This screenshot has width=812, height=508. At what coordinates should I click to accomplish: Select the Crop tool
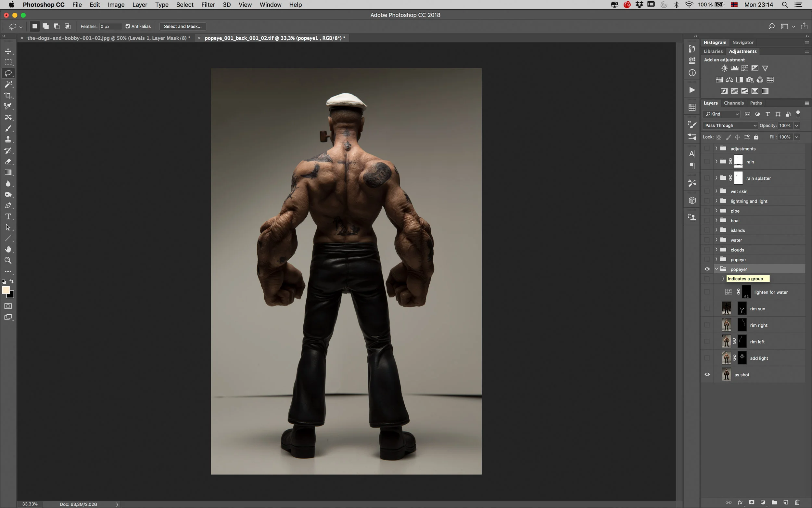[8, 96]
